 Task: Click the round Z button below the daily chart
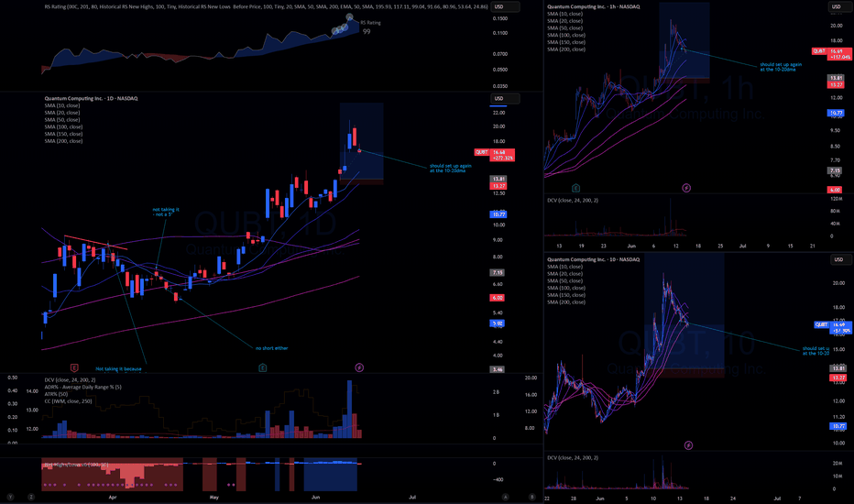click(31, 497)
